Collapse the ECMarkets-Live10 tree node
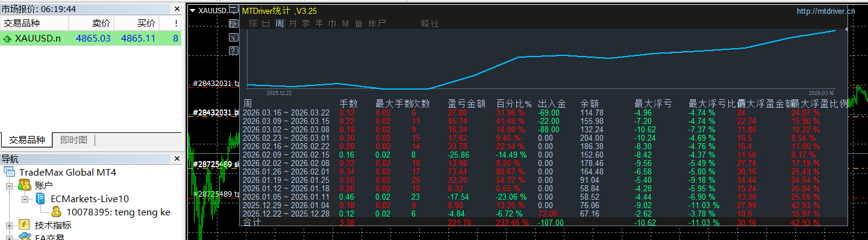Screen dimensions: 868x240 [25, 199]
